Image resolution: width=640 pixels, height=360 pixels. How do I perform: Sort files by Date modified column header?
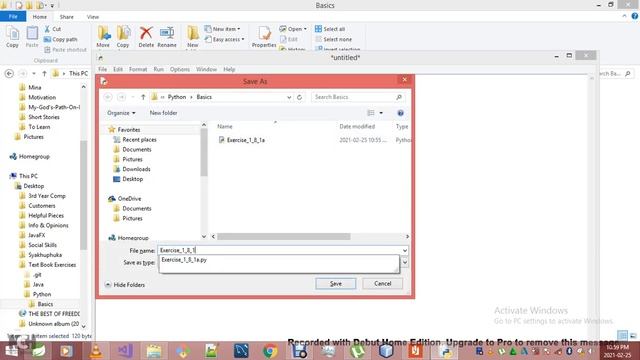[357, 127]
